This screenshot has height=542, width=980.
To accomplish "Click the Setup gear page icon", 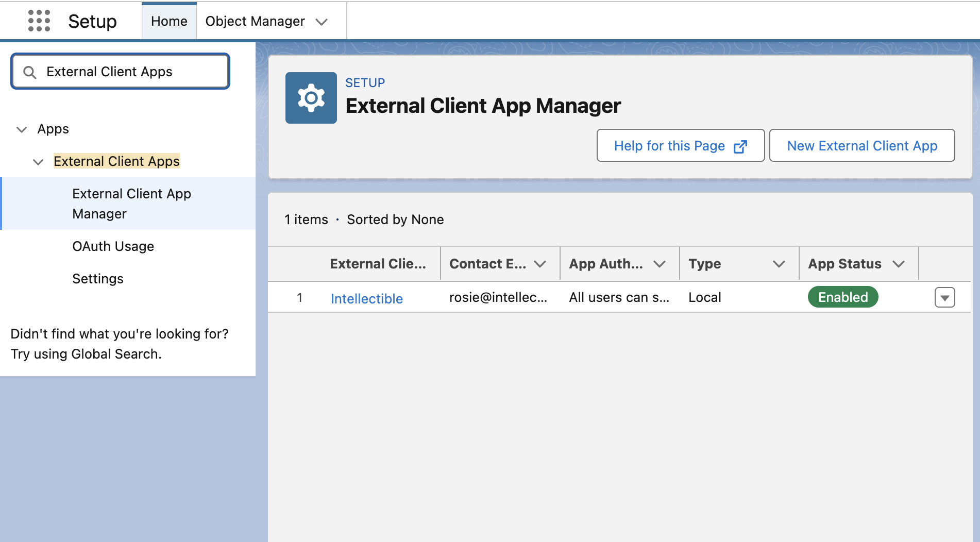I will (x=311, y=98).
